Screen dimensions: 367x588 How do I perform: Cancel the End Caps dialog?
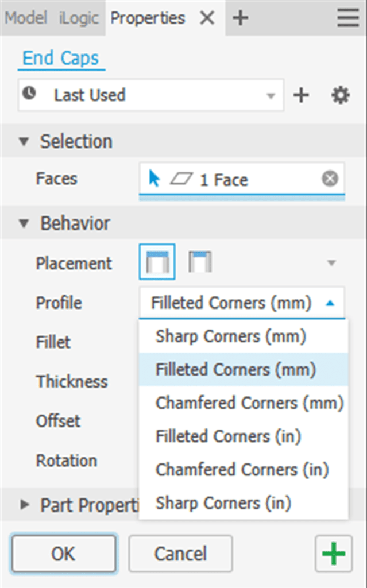180,553
